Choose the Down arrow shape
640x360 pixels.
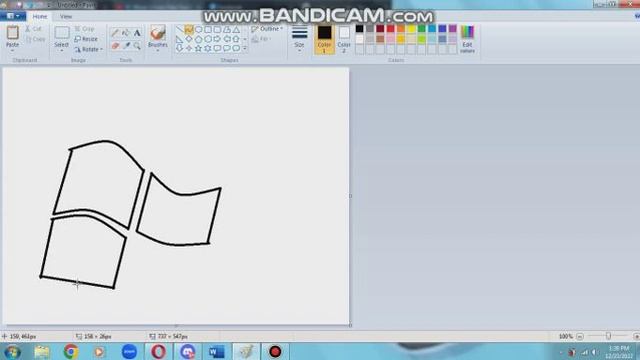[x=179, y=48]
